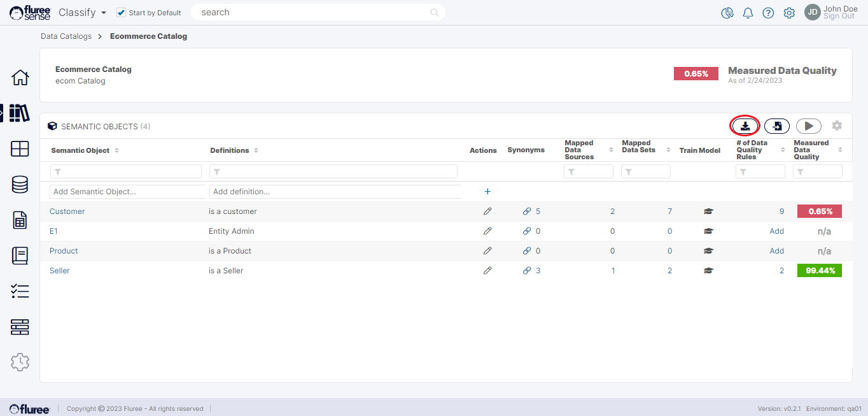Open the pie chart icon in header

pos(727,13)
